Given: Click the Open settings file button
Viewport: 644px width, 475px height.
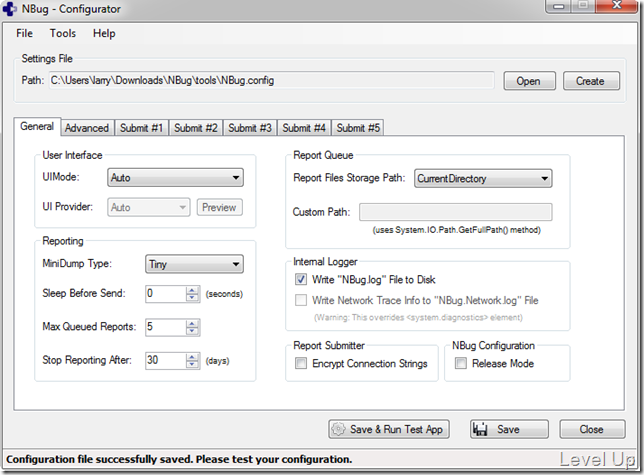Looking at the screenshot, I should 529,81.
